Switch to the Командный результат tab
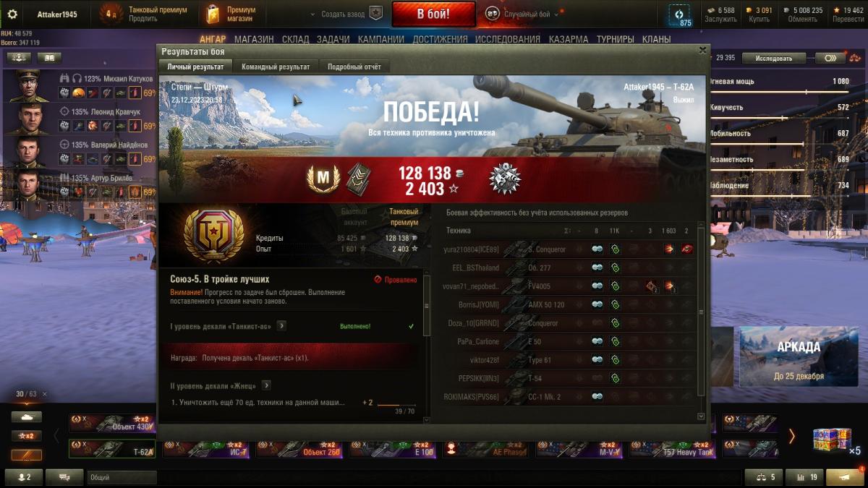Viewport: 868px width, 488px height. point(276,67)
